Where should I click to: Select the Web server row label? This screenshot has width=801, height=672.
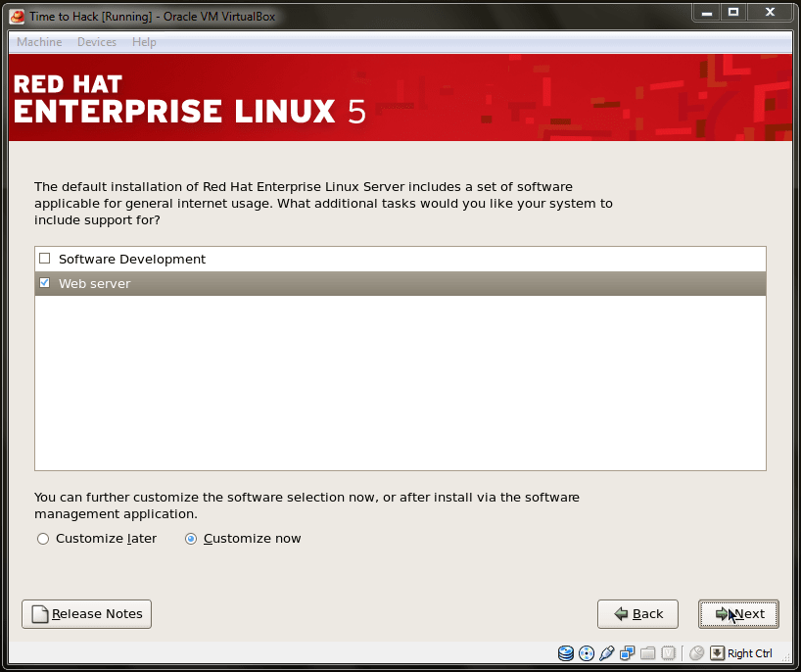click(95, 284)
